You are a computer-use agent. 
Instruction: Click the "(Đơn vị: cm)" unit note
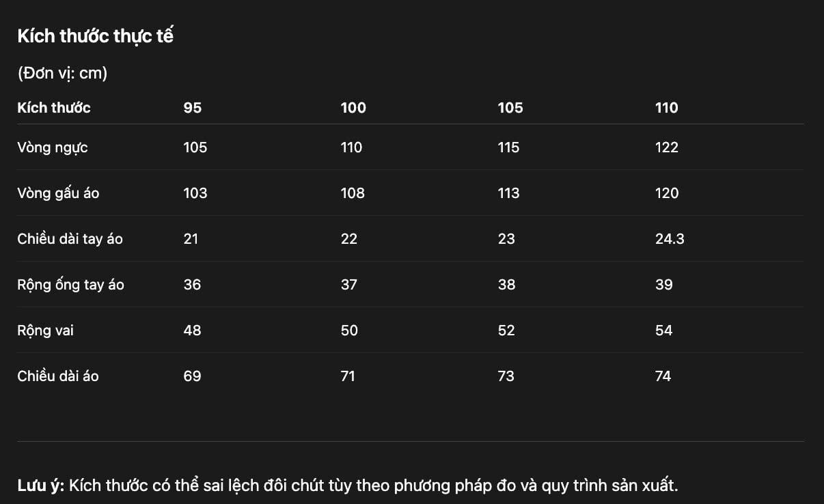pyautogui.click(x=62, y=73)
